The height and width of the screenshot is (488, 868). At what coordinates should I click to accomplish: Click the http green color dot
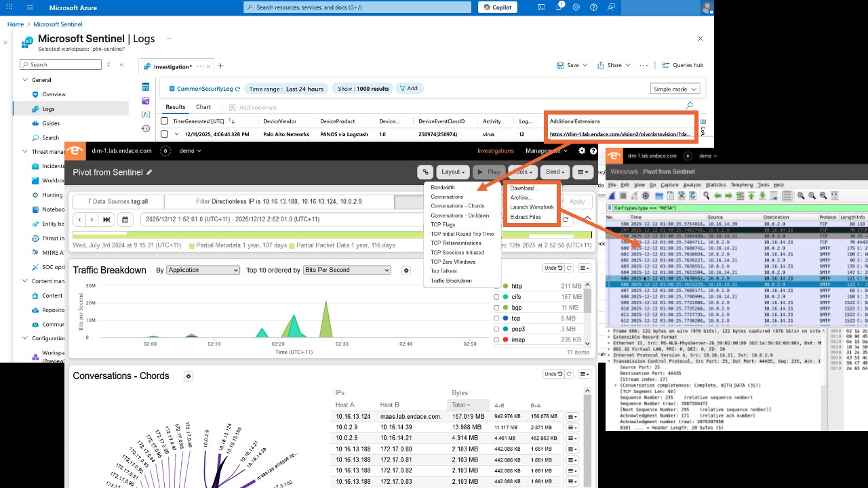coord(505,286)
